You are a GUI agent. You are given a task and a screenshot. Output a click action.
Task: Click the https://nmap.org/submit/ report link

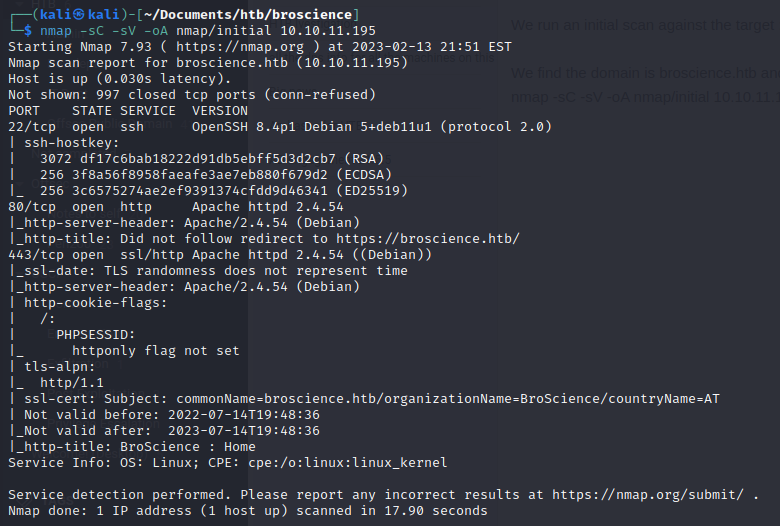pos(648,495)
